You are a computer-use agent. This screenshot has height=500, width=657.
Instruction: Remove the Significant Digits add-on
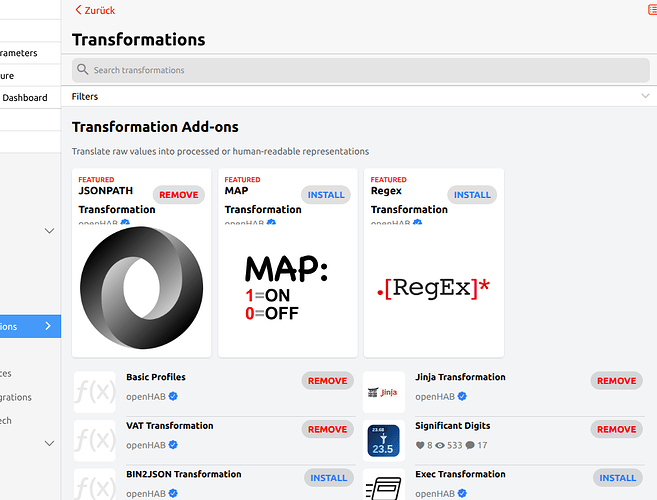(x=616, y=429)
